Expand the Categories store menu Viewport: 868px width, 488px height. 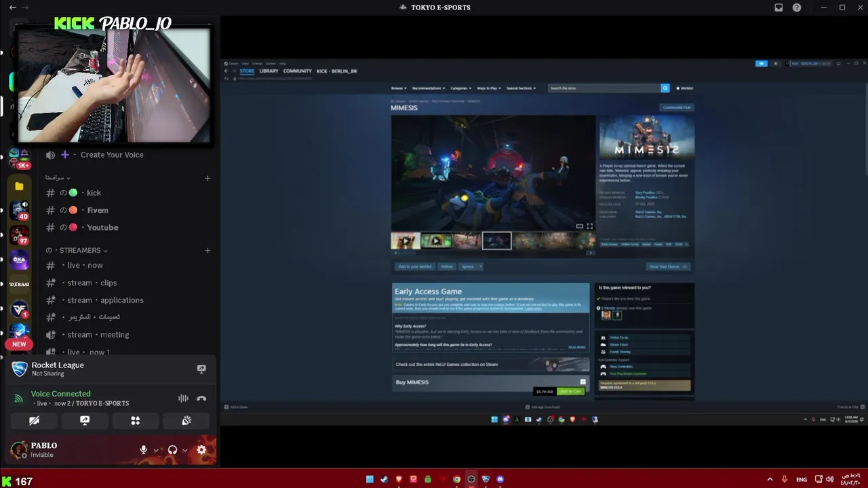[460, 88]
